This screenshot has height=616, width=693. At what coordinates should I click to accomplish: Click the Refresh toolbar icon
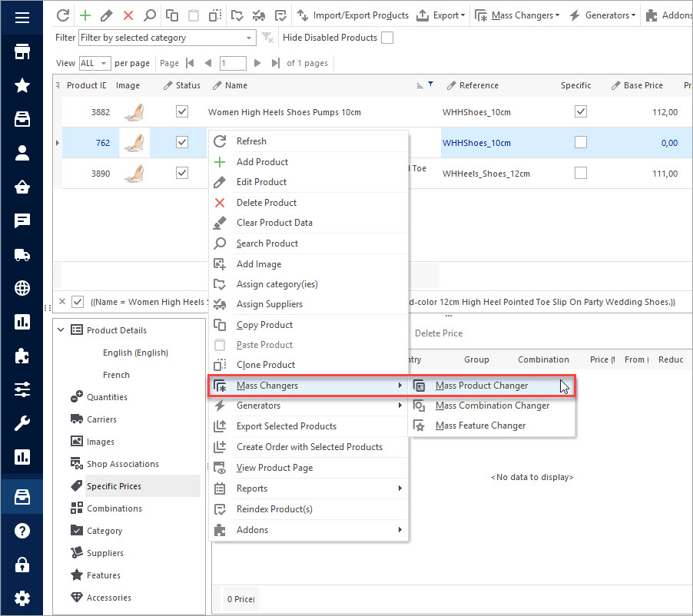point(63,15)
